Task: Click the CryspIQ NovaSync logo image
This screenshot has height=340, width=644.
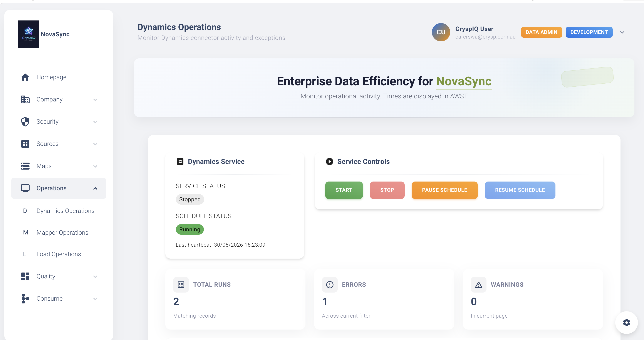Action: click(29, 34)
